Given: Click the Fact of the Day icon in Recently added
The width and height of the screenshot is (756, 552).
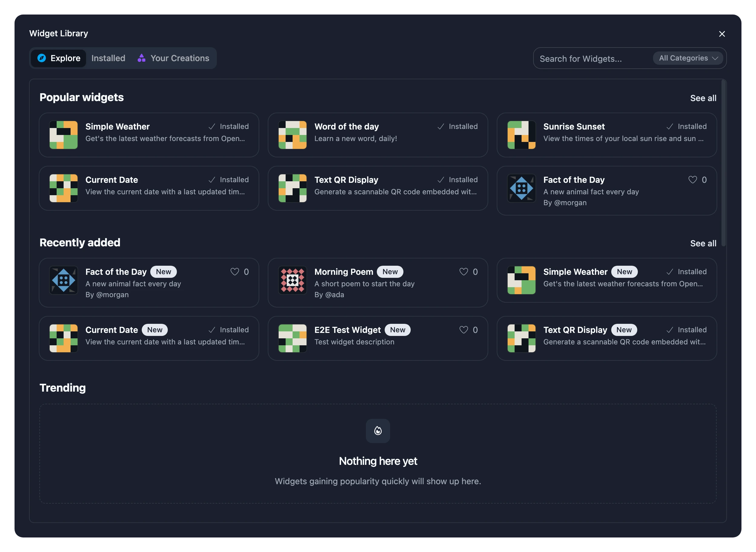Looking at the screenshot, I should click(x=64, y=280).
